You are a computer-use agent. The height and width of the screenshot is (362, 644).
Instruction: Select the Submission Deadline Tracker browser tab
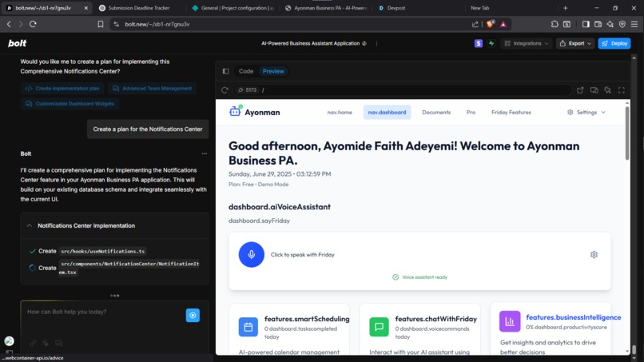coord(139,8)
